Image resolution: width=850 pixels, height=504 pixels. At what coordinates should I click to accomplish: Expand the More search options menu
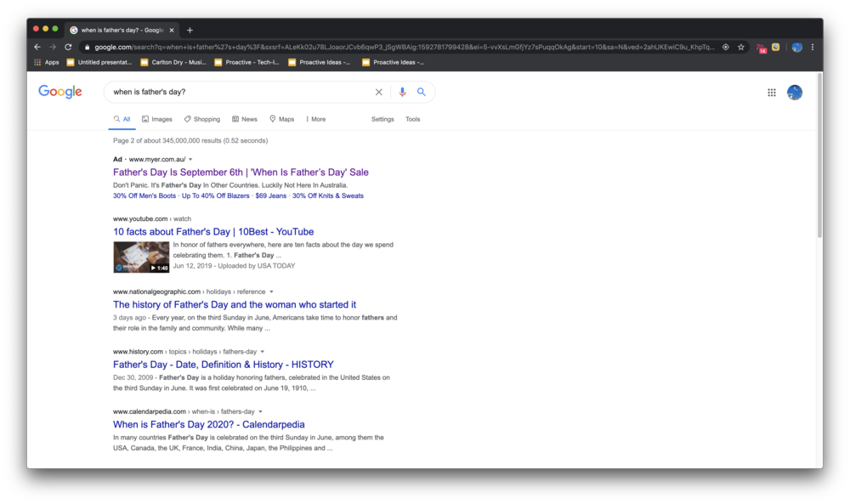click(316, 119)
